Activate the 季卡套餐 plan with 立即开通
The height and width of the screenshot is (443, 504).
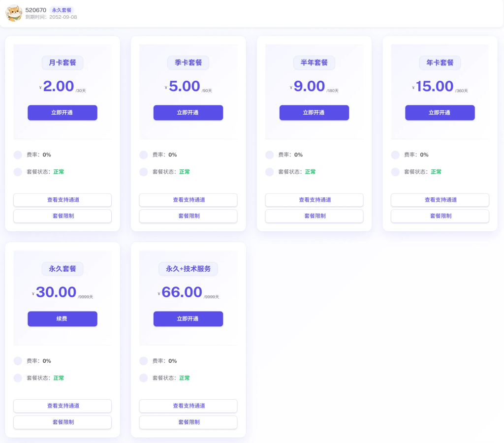[188, 113]
